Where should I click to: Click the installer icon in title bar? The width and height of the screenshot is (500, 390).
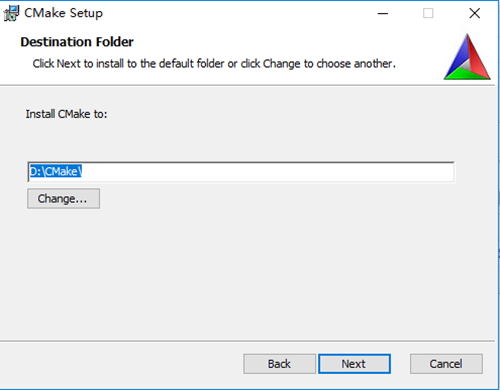[x=11, y=13]
